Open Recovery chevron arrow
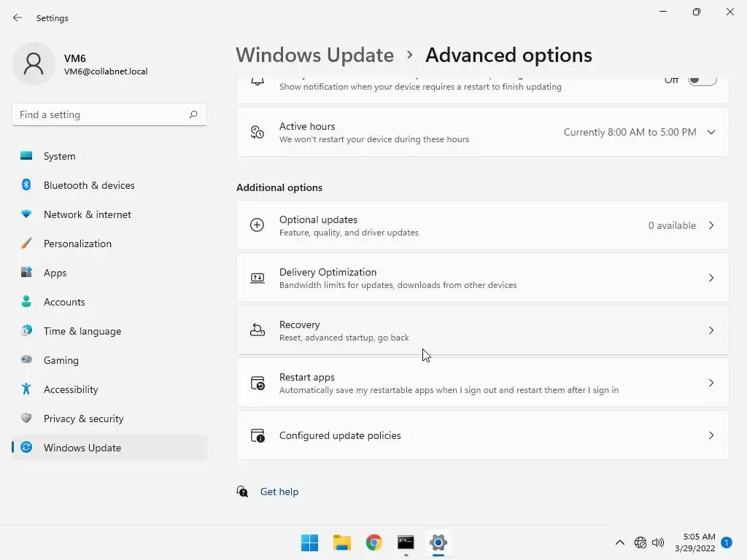The height and width of the screenshot is (560, 747). click(711, 330)
